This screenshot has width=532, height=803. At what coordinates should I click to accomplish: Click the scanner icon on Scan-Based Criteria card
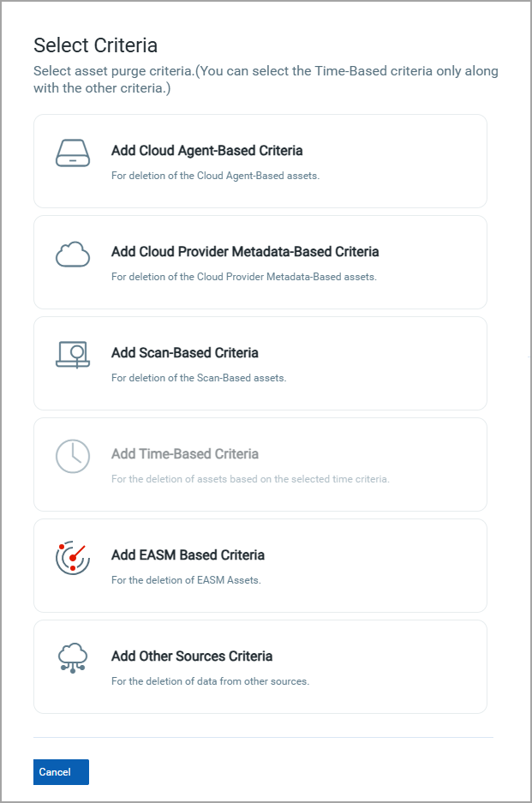pos(73,355)
